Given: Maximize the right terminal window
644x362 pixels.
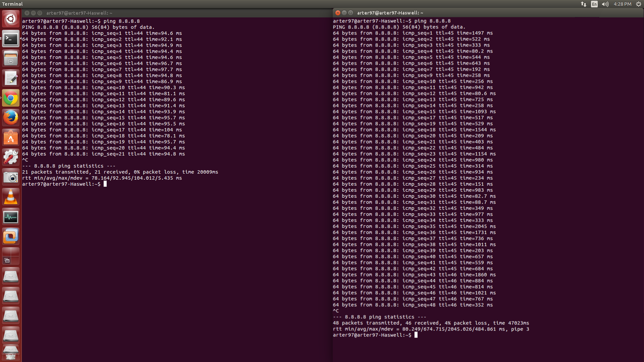Looking at the screenshot, I should point(351,13).
